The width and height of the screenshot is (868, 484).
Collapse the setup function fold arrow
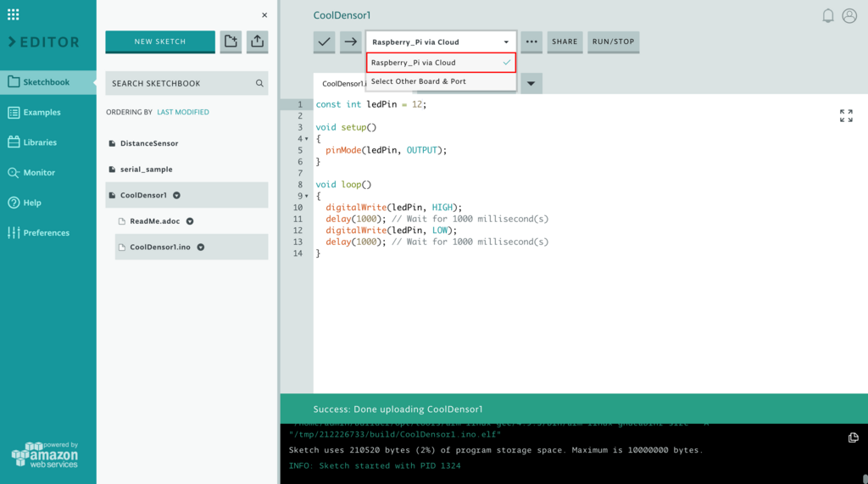307,139
